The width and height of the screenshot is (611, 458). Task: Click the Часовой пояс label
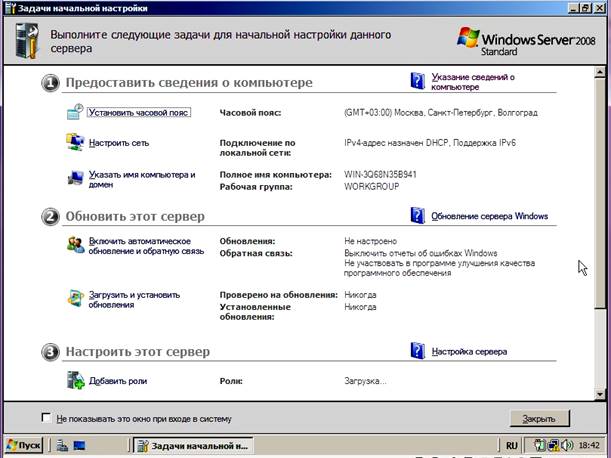click(x=251, y=113)
